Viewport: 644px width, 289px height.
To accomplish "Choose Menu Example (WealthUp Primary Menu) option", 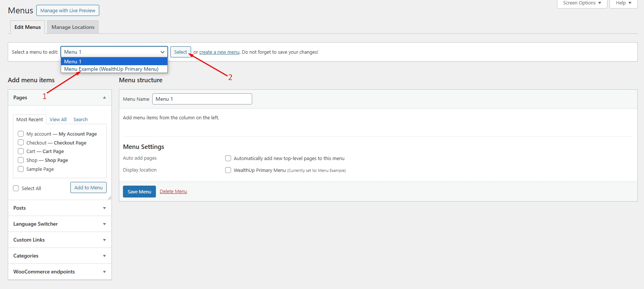I will pyautogui.click(x=111, y=69).
